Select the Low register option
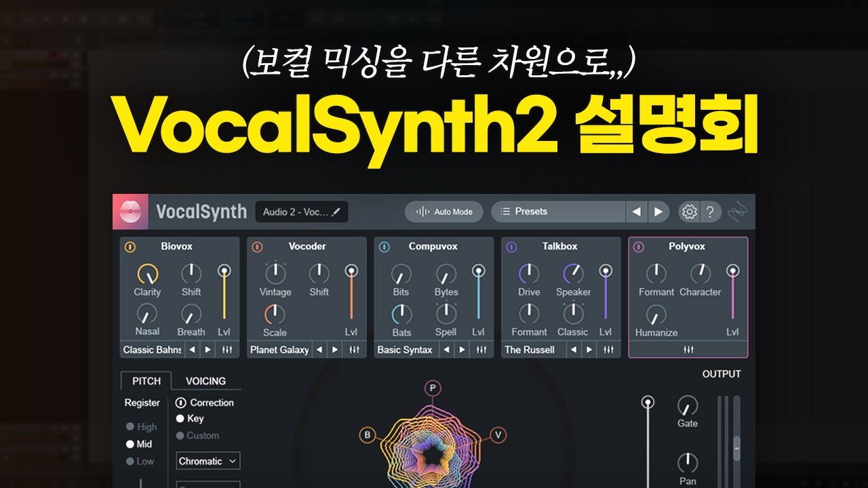This screenshot has width=868, height=488. pos(140,461)
